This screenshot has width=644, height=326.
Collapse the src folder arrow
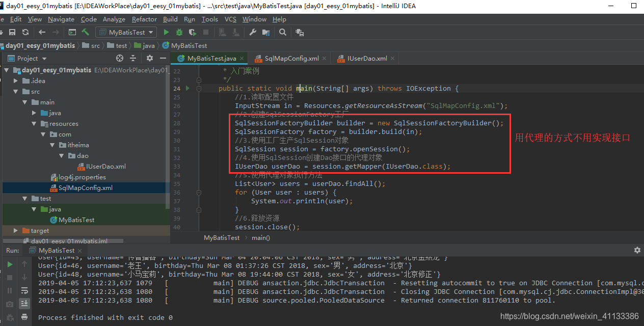tap(16, 92)
